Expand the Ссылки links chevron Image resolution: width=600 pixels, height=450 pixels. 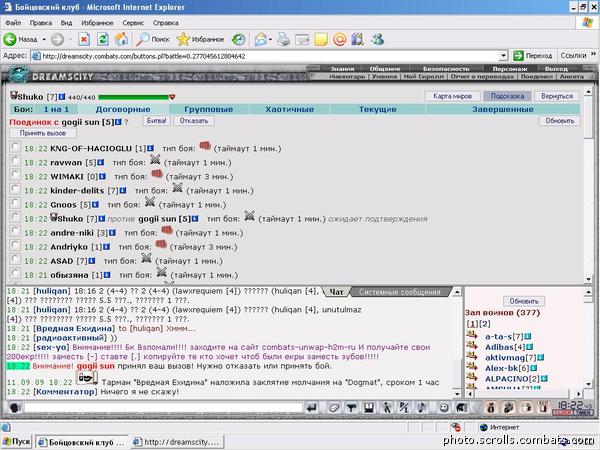click(x=593, y=54)
